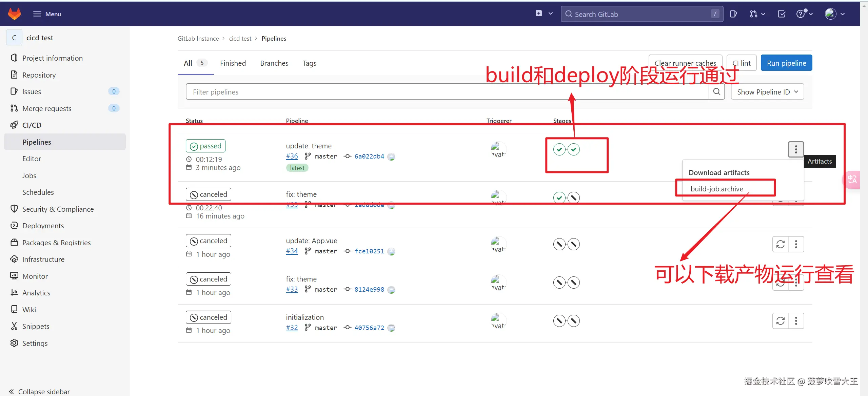The image size is (868, 396).
Task: Switch to the Branches tab
Action: point(274,63)
